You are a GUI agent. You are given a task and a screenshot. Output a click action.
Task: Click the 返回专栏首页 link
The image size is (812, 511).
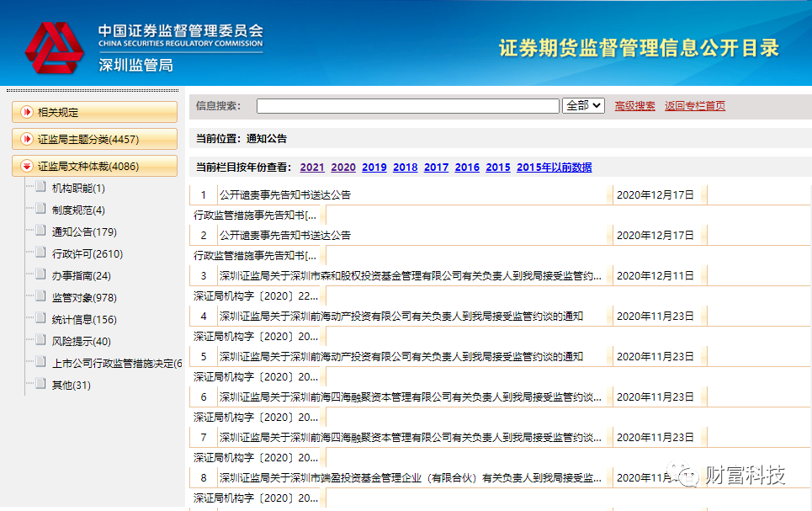[695, 106]
